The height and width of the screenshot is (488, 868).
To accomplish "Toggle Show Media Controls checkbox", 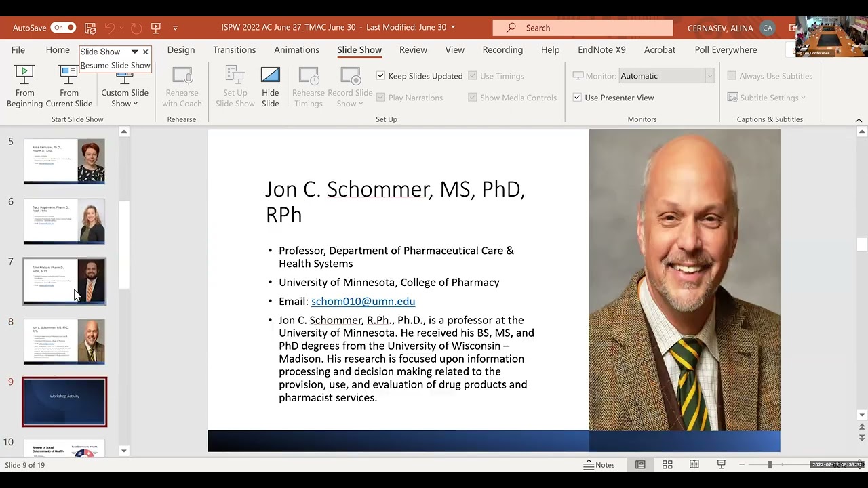I will (473, 98).
